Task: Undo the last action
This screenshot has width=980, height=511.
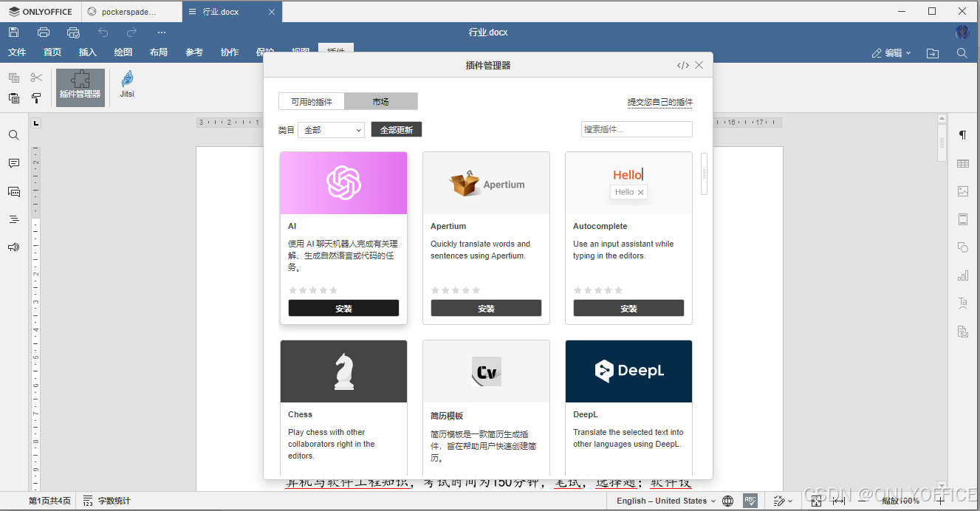Action: point(103,32)
